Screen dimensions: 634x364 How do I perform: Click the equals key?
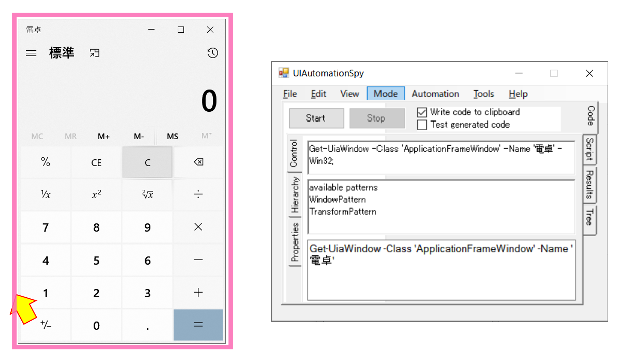pyautogui.click(x=198, y=325)
